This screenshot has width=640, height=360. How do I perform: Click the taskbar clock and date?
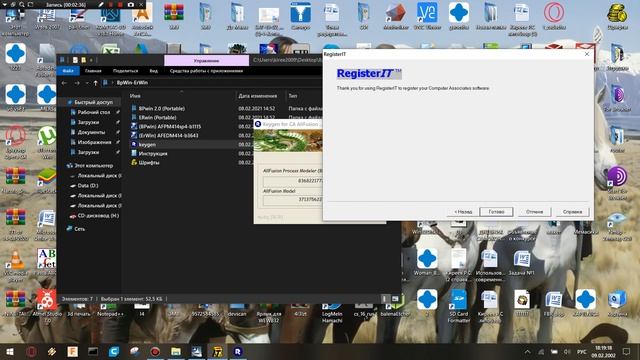(603, 351)
